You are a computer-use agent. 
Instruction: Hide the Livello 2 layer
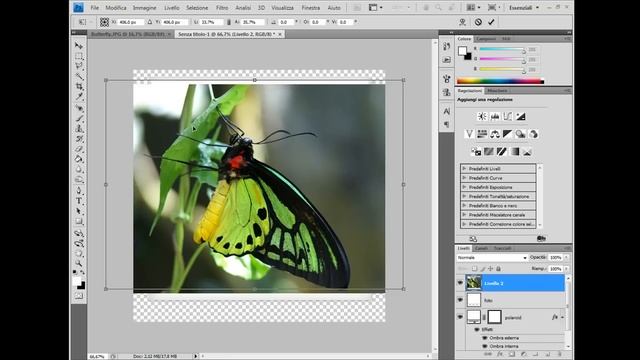[x=460, y=283]
